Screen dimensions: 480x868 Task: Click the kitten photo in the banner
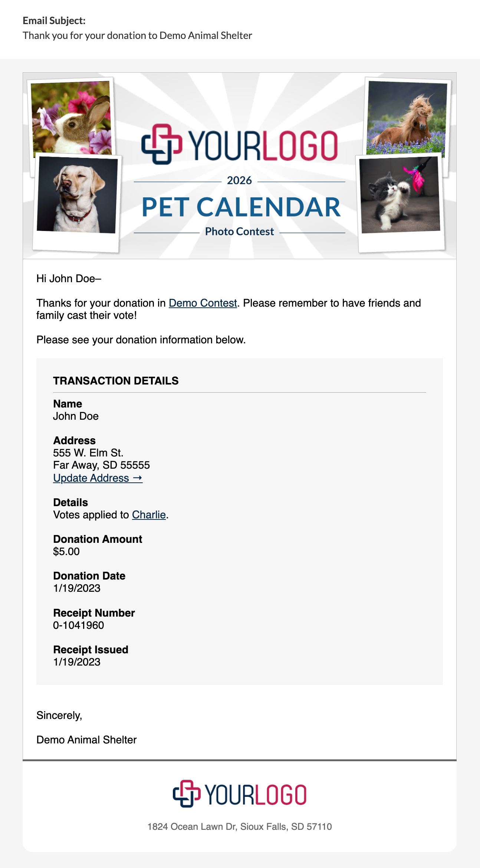[400, 195]
